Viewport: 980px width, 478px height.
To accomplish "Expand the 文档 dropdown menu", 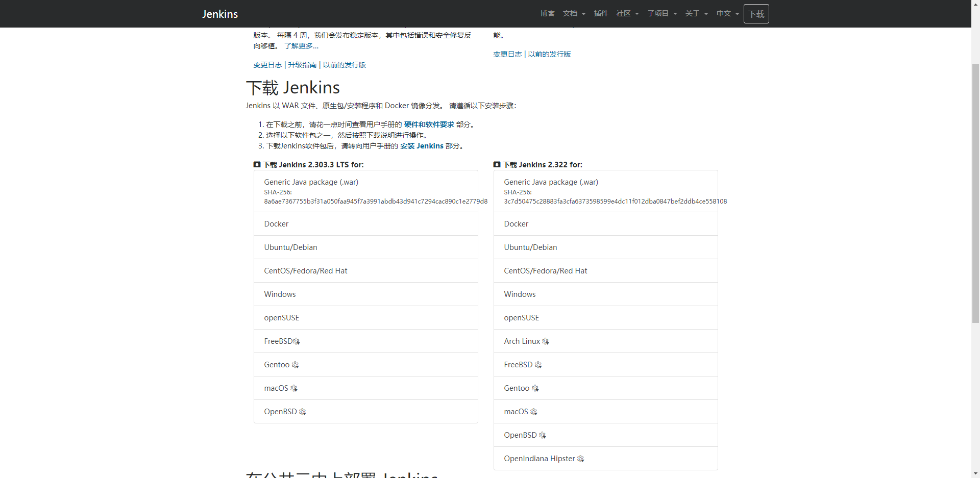I will pyautogui.click(x=574, y=14).
